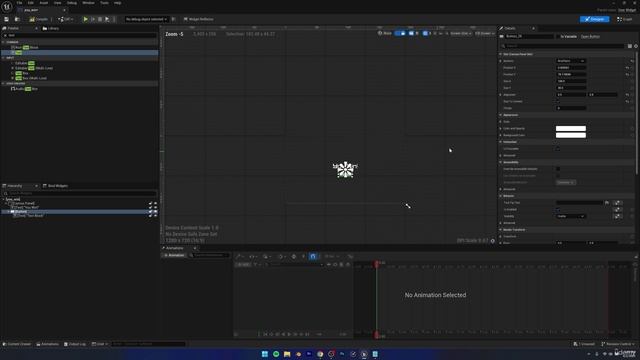Open the Diff dropdown in toolbar
640x360 pixels.
(x=65, y=19)
